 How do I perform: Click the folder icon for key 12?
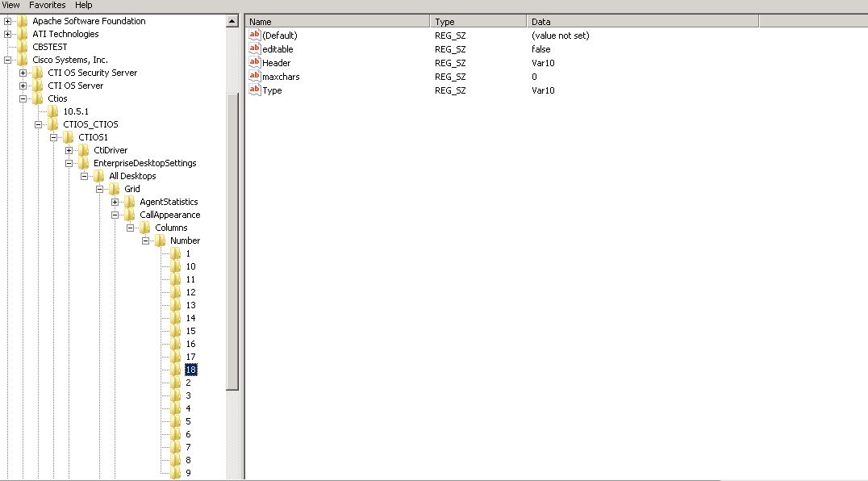coord(176,292)
